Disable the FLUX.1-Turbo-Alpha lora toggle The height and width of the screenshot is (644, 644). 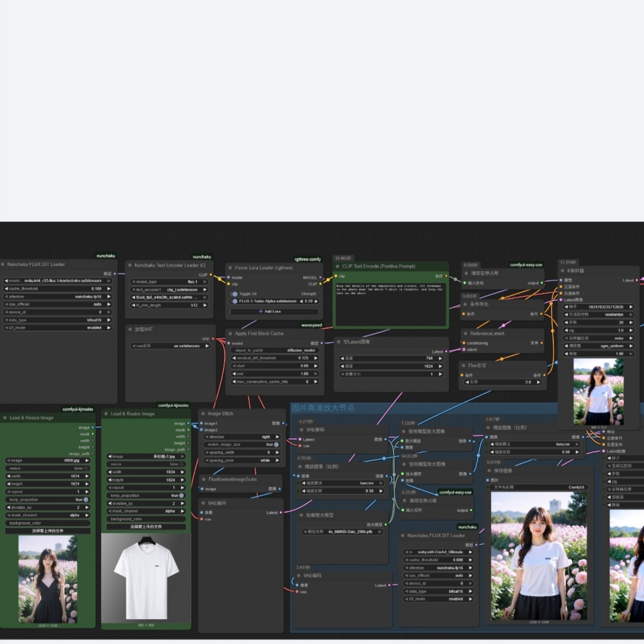(x=234, y=301)
